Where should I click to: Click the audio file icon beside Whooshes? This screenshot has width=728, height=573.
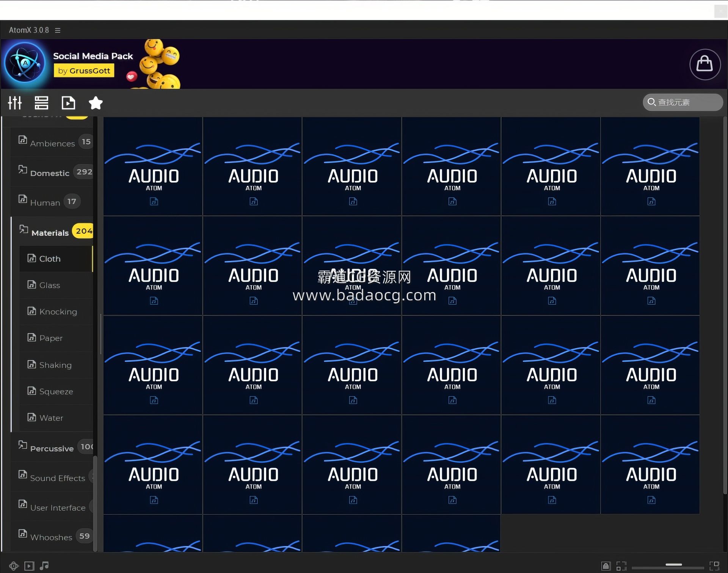[23, 534]
